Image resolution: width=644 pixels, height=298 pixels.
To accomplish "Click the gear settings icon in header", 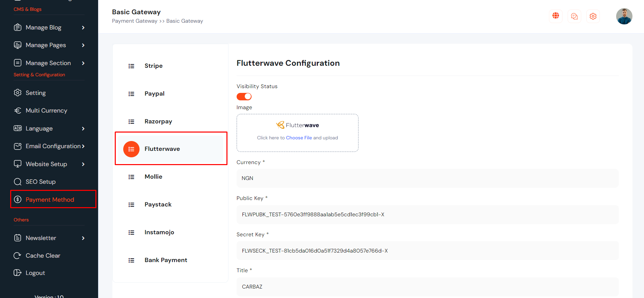I will (x=593, y=16).
